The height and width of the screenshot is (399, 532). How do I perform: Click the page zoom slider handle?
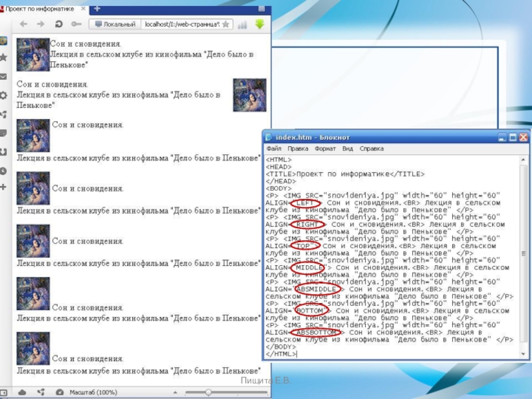[209, 392]
